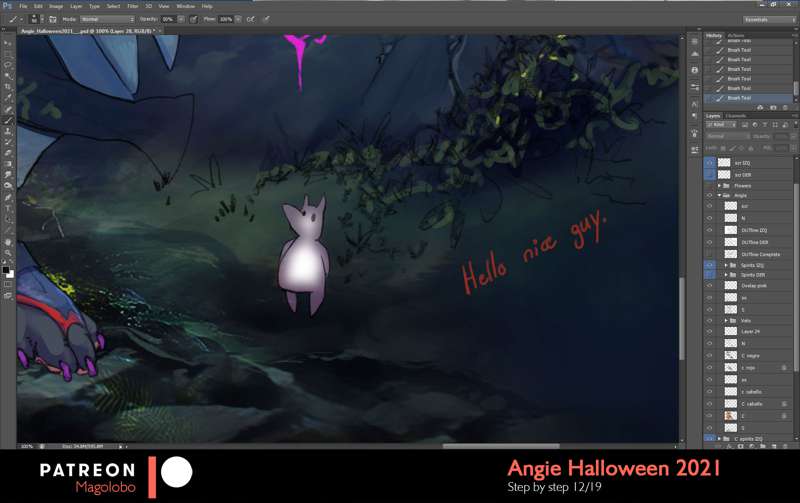
Task: Activate the Zoom tool
Action: 8,252
